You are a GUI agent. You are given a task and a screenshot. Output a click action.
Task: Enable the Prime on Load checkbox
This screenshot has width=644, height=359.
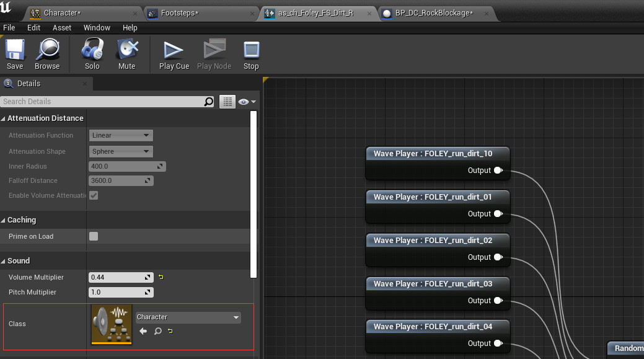pos(94,236)
